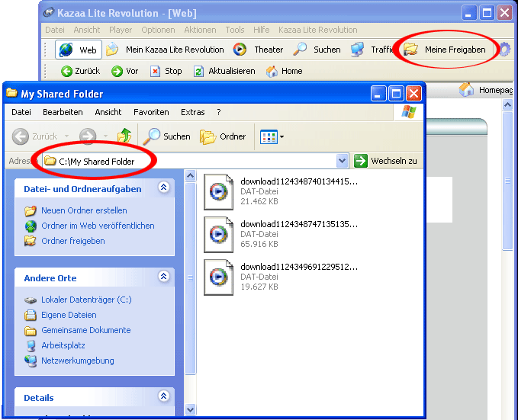Open Kazaa Lite Revolution menu
Image resolution: width=518 pixels, height=420 pixels.
(x=318, y=30)
